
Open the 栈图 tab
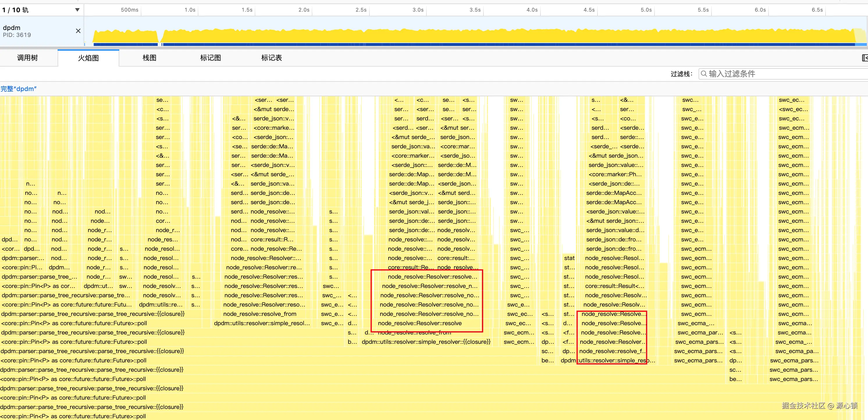(x=149, y=58)
